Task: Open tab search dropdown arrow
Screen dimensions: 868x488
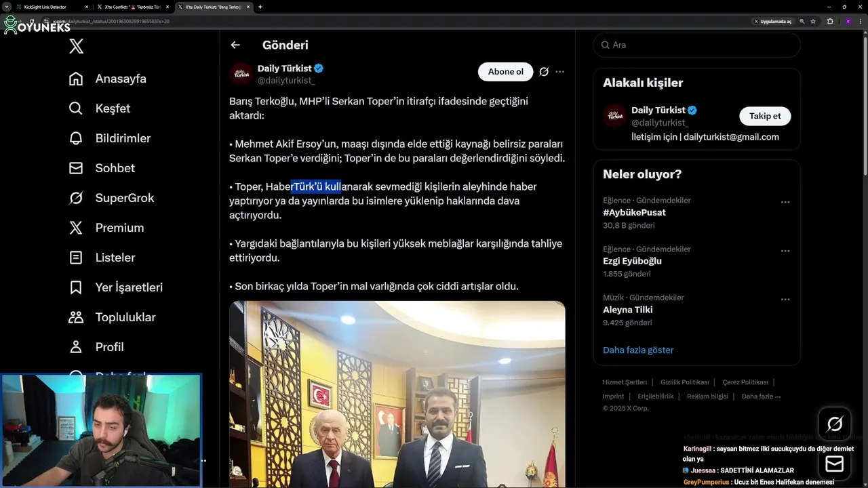Action: click(x=7, y=7)
